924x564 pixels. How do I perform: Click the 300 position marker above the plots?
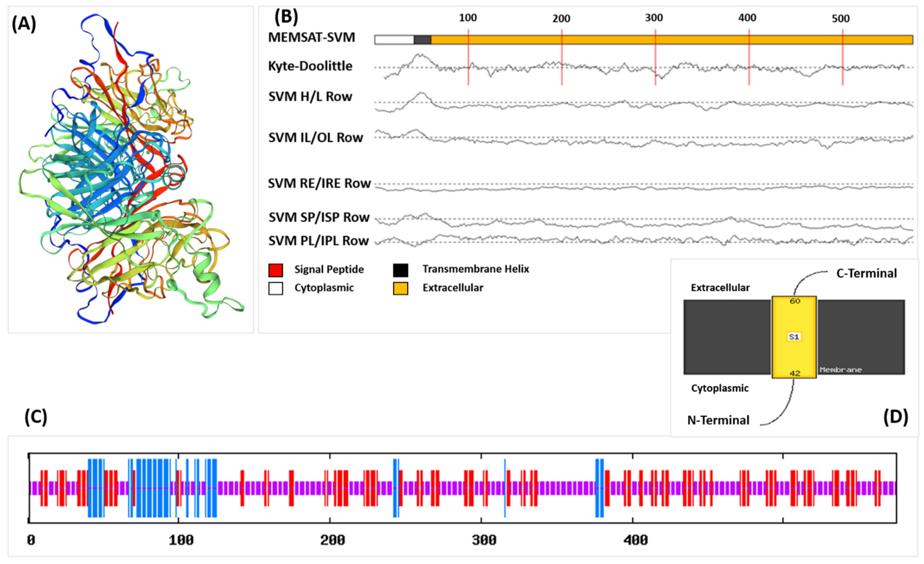pyautogui.click(x=654, y=18)
